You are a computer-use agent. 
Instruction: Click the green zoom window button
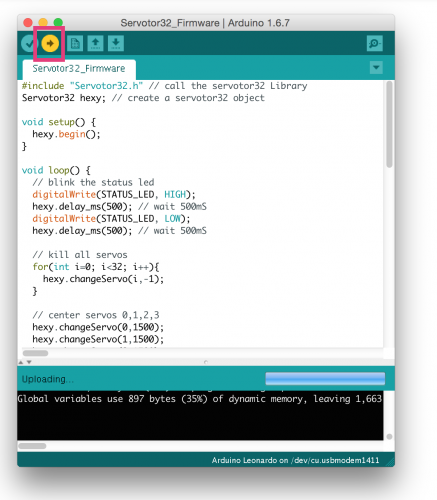coord(58,22)
